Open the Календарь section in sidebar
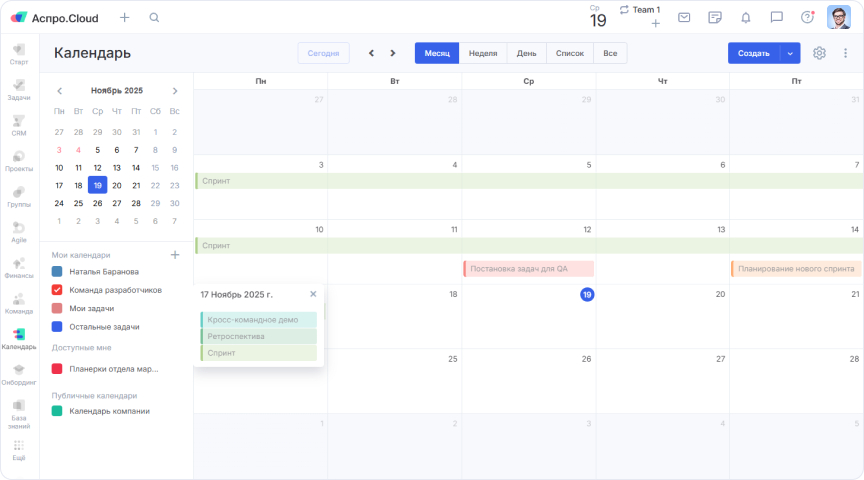 point(19,339)
